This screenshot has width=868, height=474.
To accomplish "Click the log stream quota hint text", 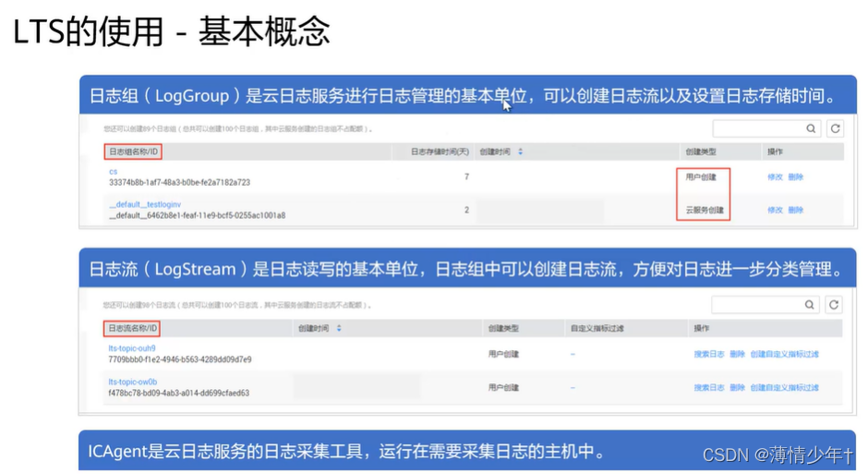I will tap(237, 305).
